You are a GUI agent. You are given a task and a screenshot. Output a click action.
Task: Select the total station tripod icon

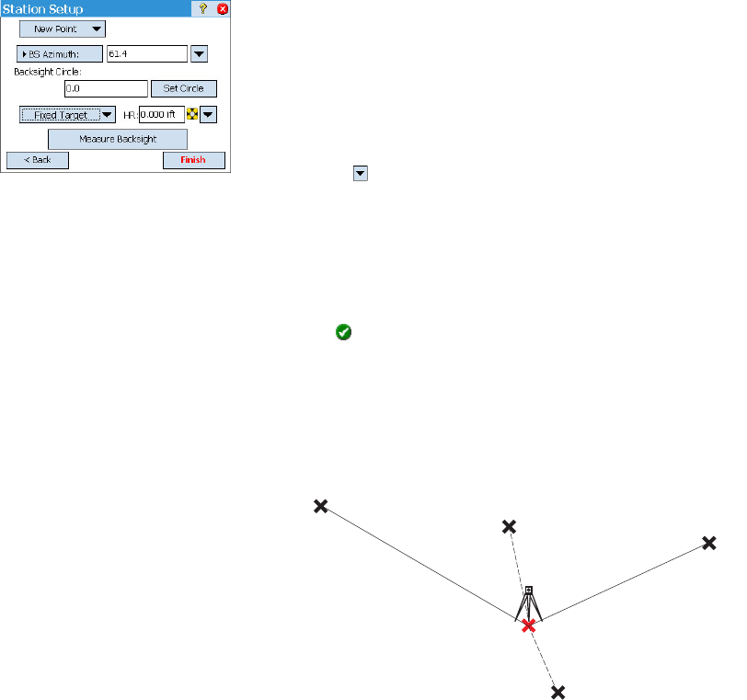tap(528, 604)
